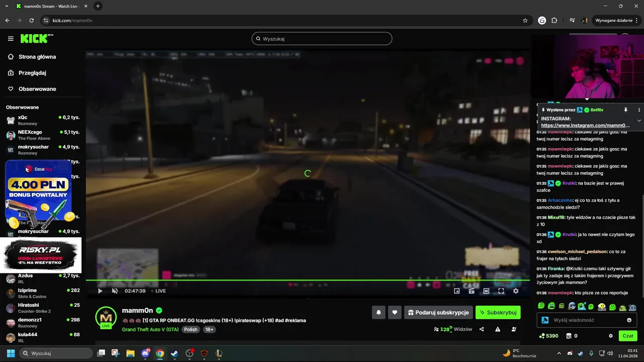Show hidden system tray icons
This screenshot has height=362, width=644.
coord(559,353)
